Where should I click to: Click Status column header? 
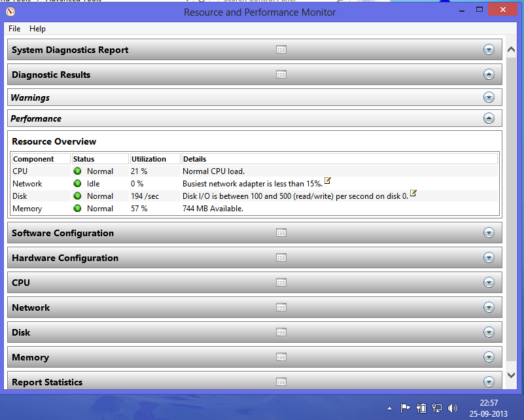coord(100,159)
